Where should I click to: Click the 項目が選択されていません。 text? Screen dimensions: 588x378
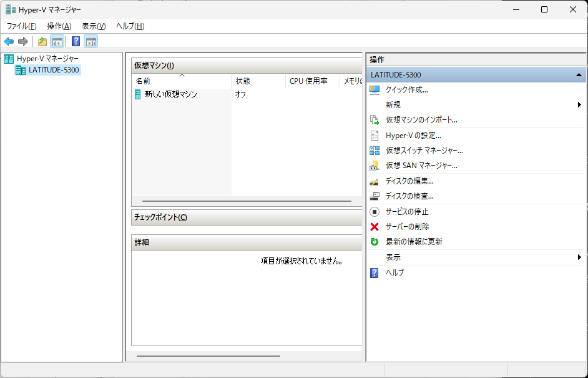[302, 261]
